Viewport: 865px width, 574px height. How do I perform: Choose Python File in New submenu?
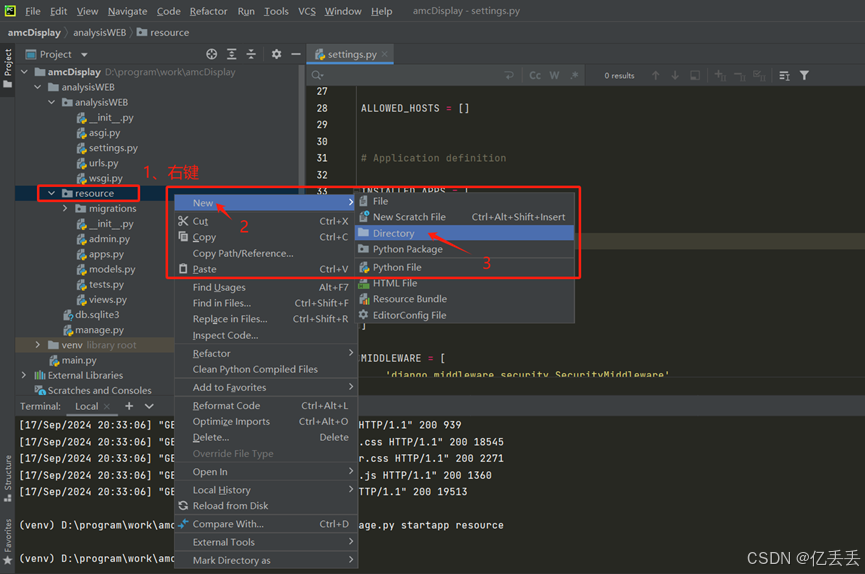pyautogui.click(x=464, y=267)
